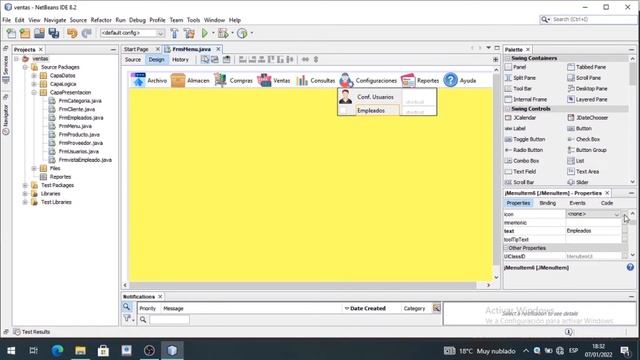Click the New Project toolbar icon

[25, 33]
